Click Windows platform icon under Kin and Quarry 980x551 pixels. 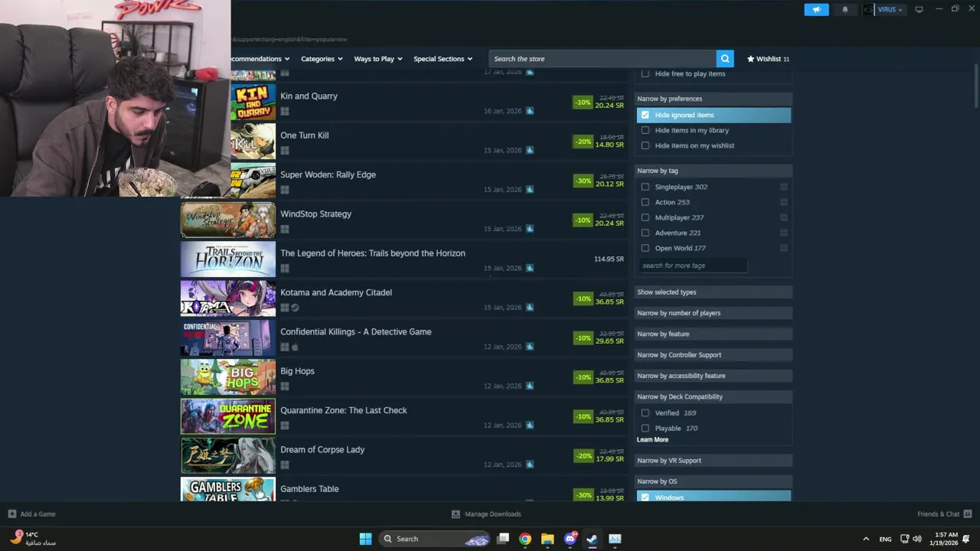(285, 111)
